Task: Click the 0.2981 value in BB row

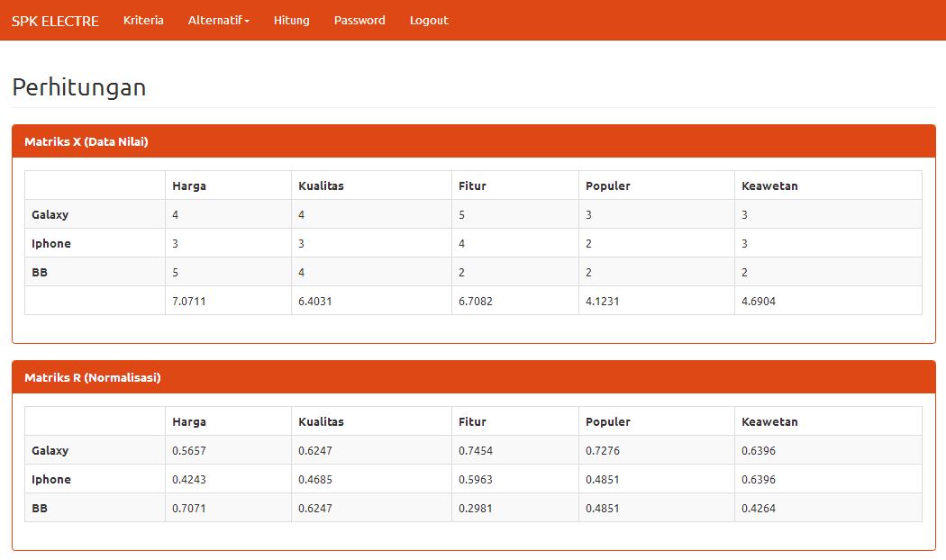Action: [x=476, y=508]
